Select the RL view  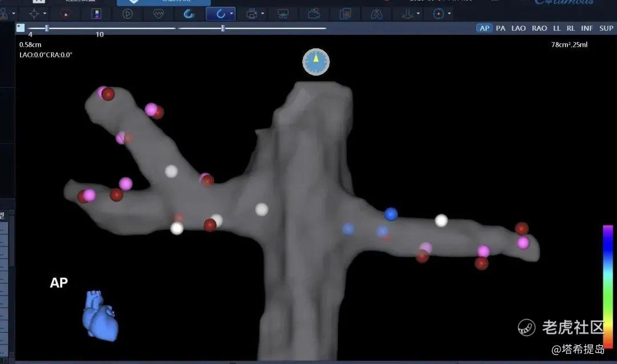click(571, 29)
